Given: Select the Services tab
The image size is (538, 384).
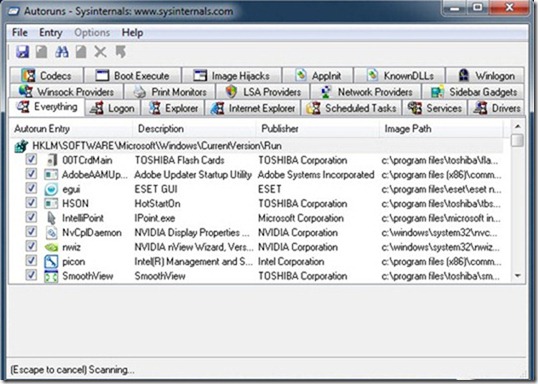Looking at the screenshot, I should 435,108.
